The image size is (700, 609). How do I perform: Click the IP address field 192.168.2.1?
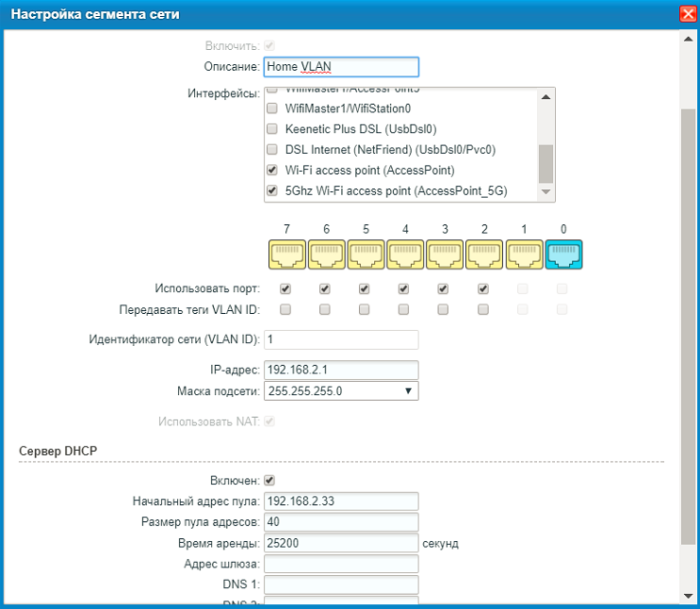(x=341, y=370)
